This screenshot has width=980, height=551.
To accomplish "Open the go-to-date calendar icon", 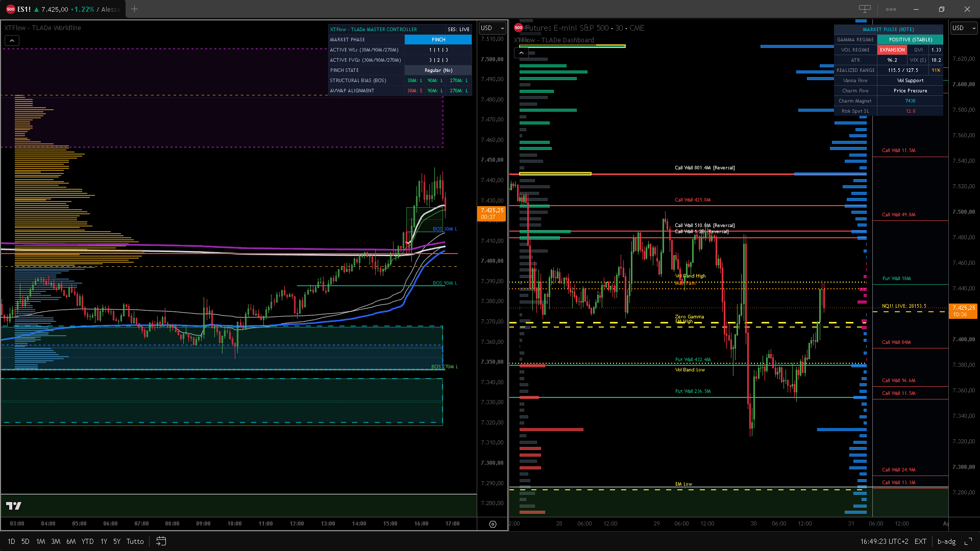I will [161, 541].
